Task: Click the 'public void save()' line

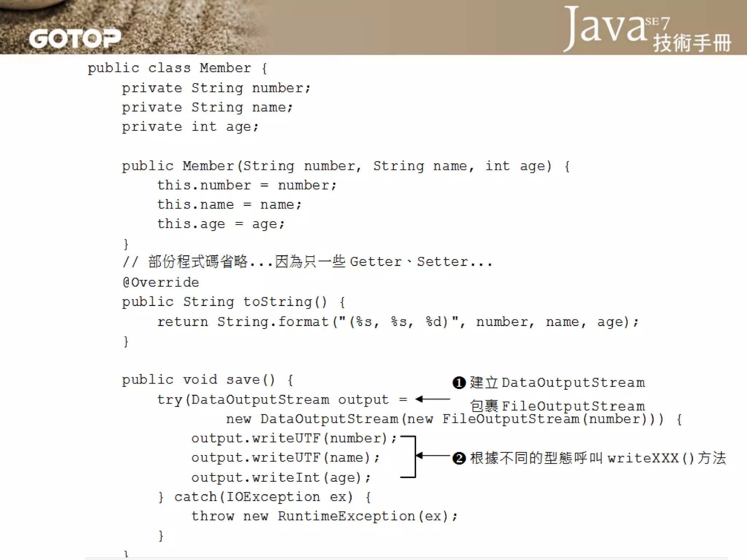Action: [x=207, y=380]
